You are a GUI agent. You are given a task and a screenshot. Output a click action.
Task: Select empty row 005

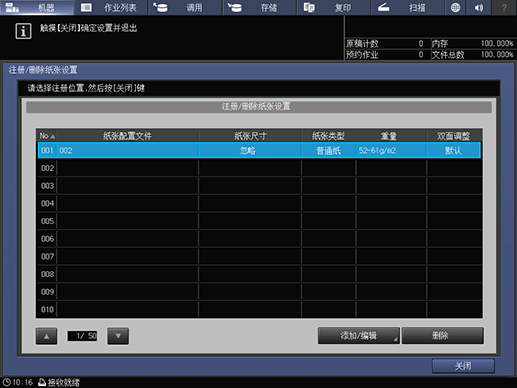(259, 221)
